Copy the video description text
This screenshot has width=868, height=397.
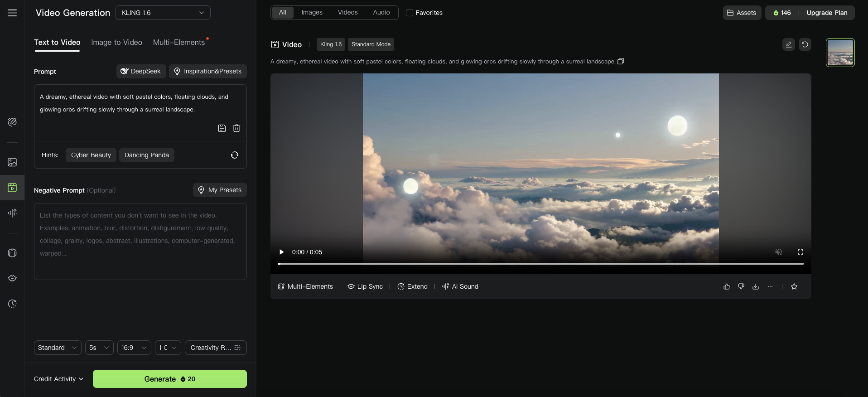pyautogui.click(x=621, y=61)
